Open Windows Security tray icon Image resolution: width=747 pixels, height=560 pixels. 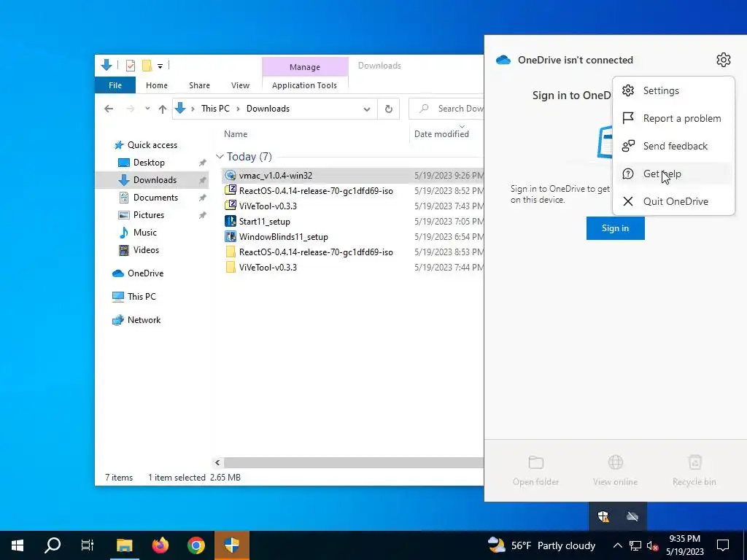click(603, 516)
